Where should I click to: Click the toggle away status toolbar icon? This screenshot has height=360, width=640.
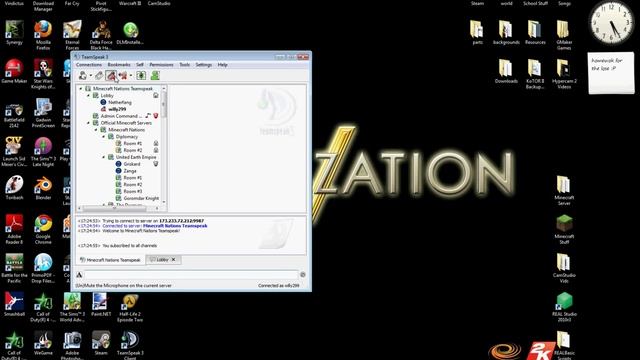tap(141, 76)
